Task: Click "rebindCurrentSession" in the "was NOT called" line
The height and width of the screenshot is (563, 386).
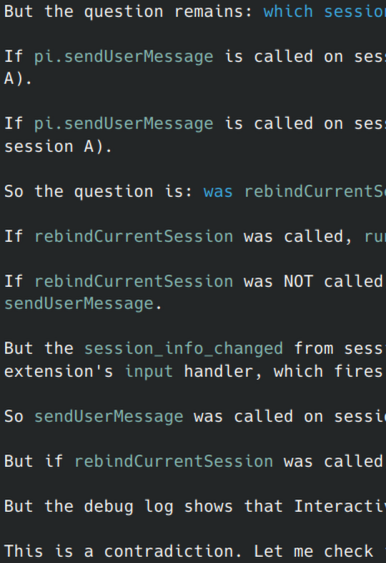Action: click(134, 281)
